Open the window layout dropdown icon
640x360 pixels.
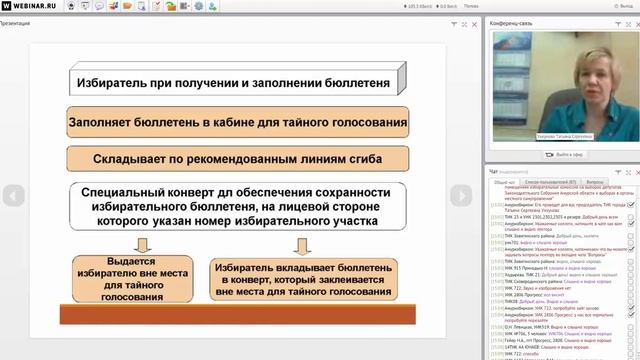(x=184, y=6)
